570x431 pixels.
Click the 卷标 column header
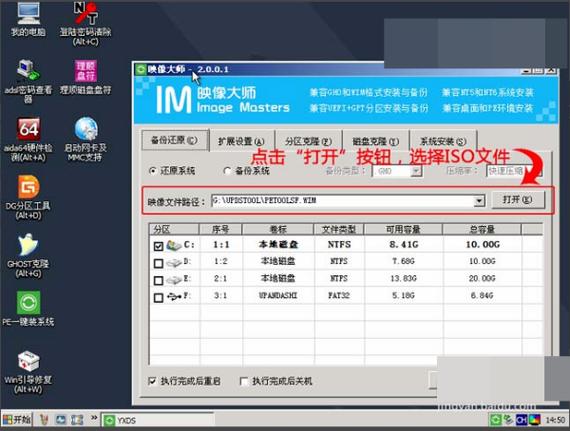click(x=278, y=229)
